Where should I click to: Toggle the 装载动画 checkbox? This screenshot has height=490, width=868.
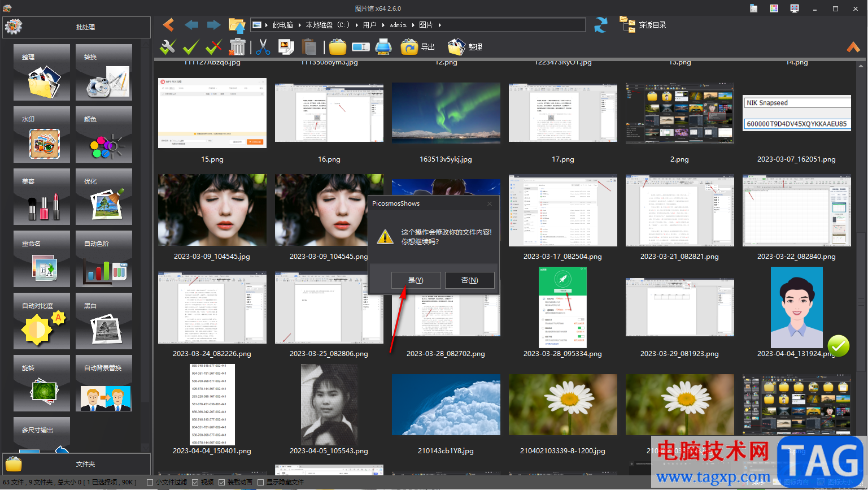point(221,482)
